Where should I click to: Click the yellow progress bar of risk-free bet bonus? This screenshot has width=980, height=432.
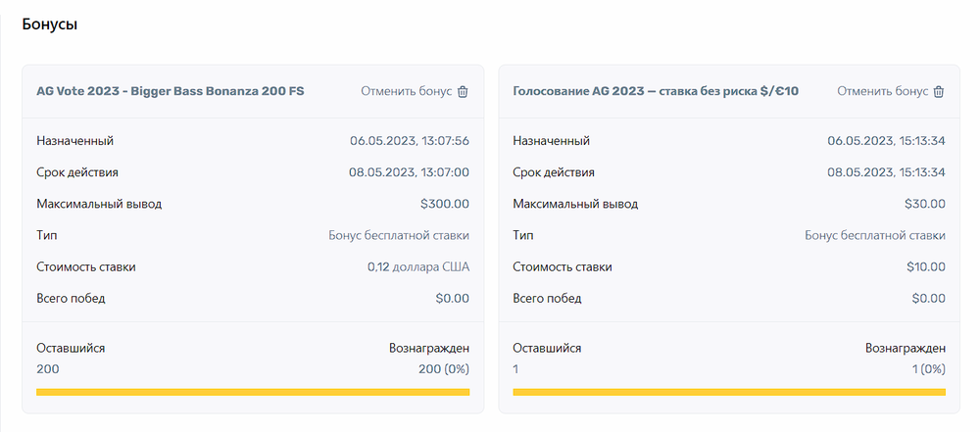pyautogui.click(x=729, y=392)
